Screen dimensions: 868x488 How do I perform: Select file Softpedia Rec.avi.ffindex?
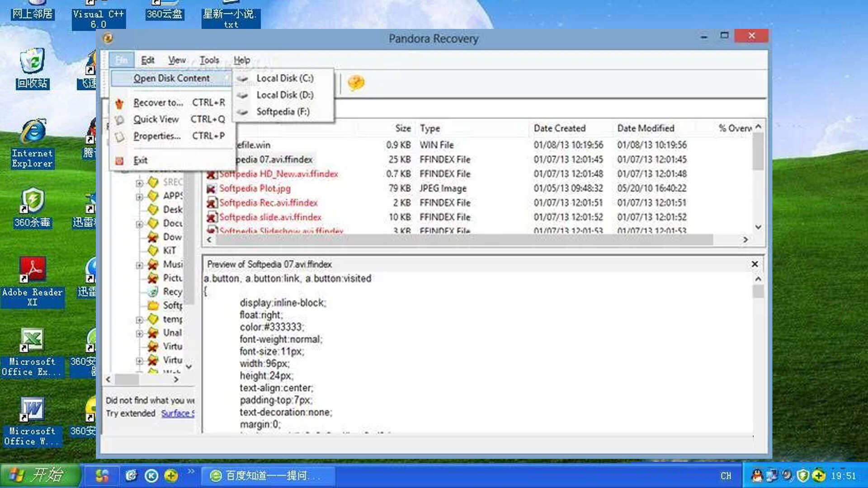pos(269,203)
